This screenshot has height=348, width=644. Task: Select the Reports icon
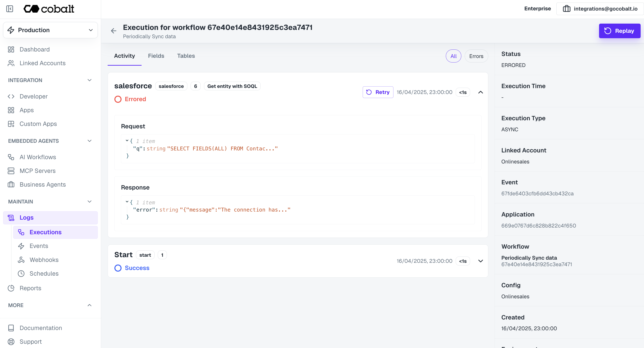(x=11, y=288)
